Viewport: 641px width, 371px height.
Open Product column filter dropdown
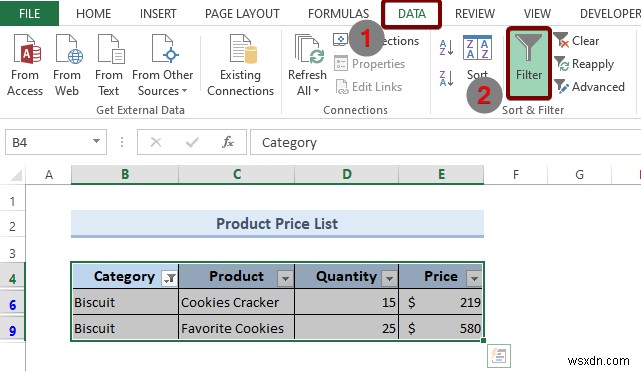coord(285,279)
